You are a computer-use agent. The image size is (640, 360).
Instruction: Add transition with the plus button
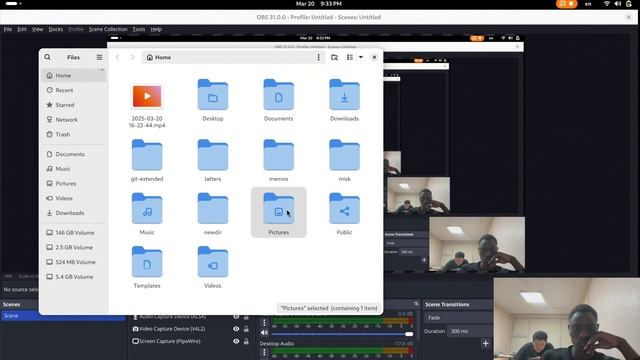(x=486, y=344)
